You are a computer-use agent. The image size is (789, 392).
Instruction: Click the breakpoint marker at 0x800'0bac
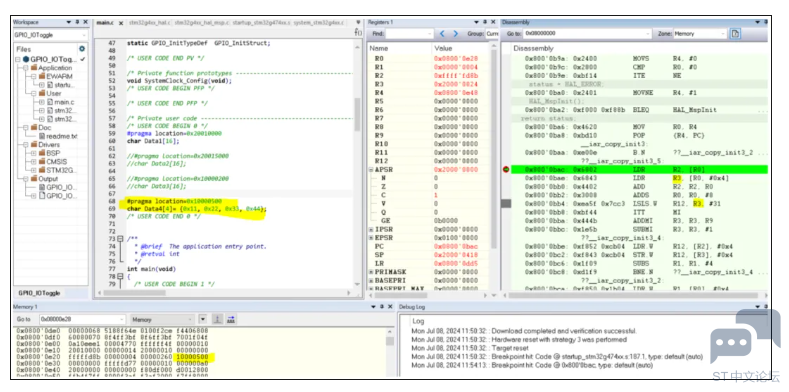tap(506, 170)
